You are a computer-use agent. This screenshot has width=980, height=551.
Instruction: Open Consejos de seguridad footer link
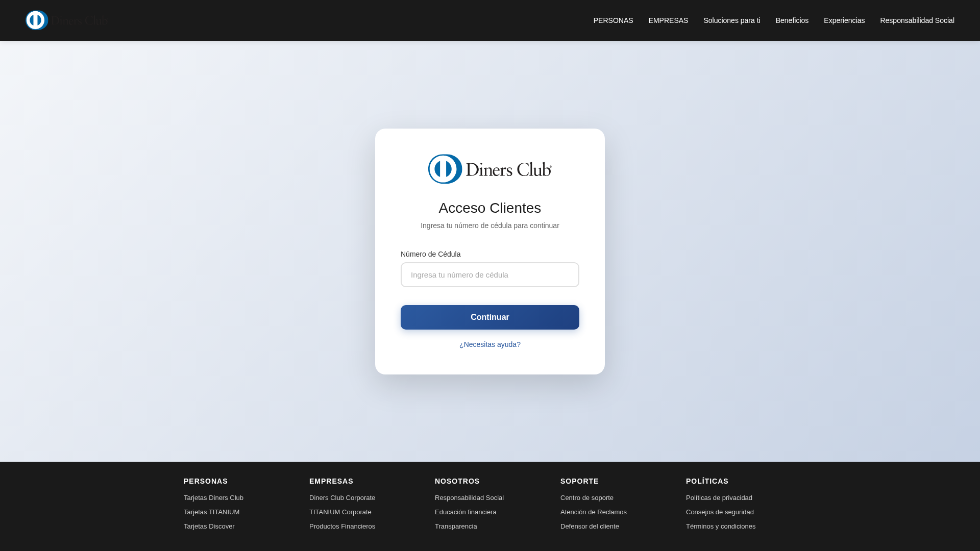pyautogui.click(x=720, y=512)
